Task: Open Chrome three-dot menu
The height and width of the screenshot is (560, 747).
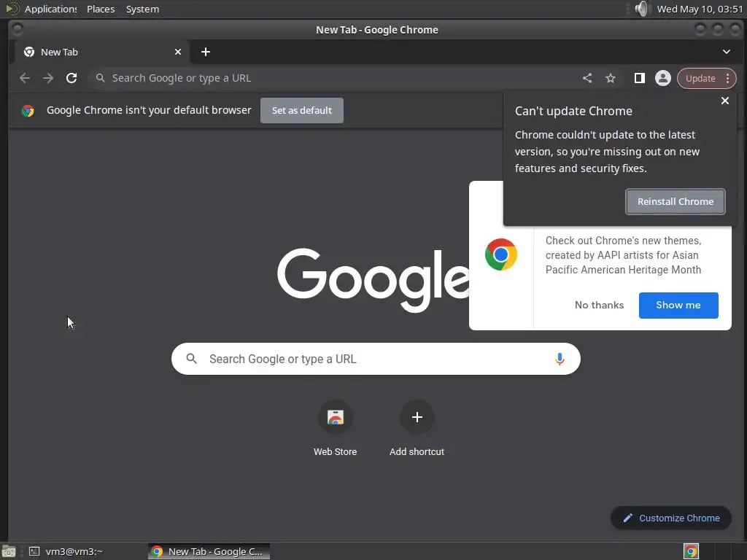Action: click(727, 78)
